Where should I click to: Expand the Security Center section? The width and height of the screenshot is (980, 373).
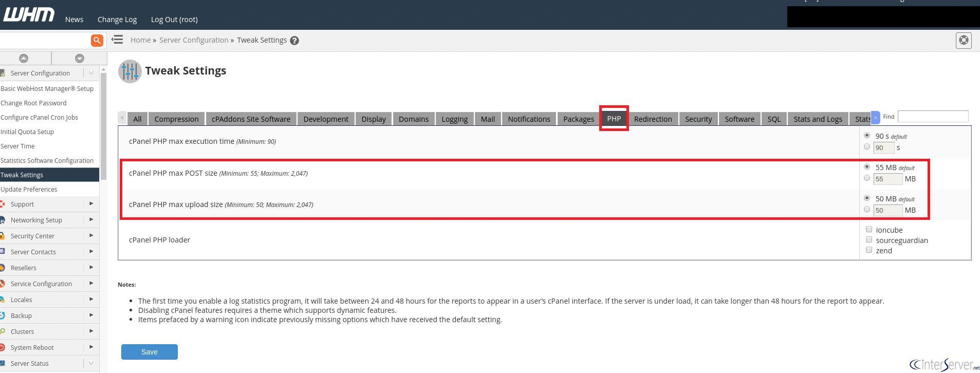(91, 236)
